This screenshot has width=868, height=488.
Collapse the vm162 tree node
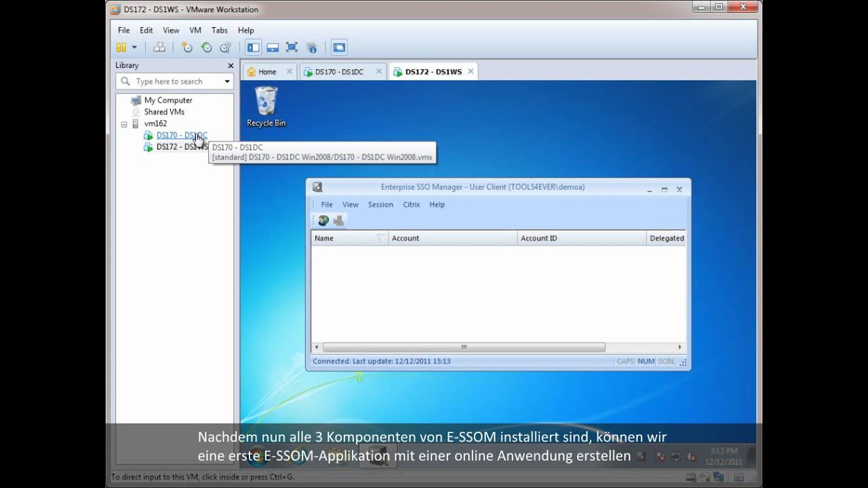tap(124, 124)
